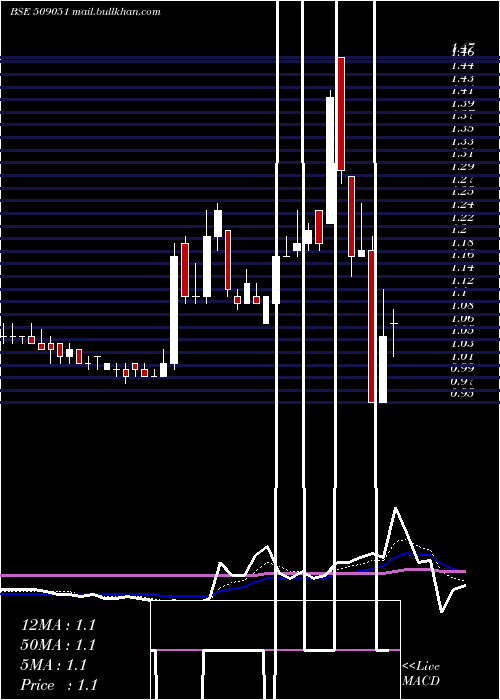
Task: Click the 'Price : 1.1' label
Action: tap(59, 685)
